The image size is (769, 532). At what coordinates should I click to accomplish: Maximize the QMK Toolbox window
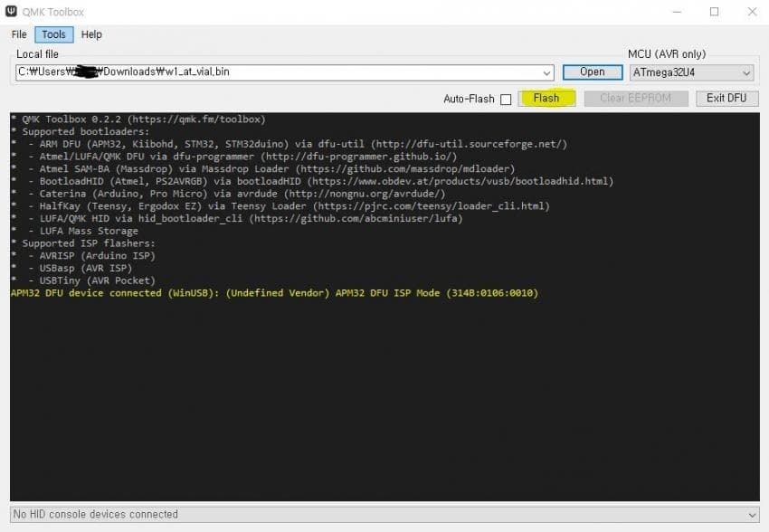coord(715,11)
